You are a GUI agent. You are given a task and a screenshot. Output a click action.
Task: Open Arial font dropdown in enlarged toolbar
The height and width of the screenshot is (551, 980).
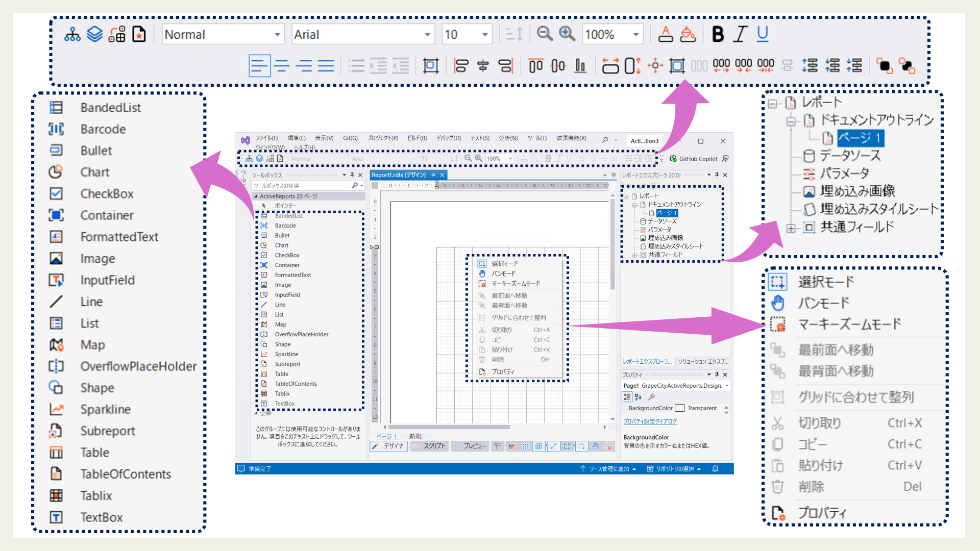tap(427, 35)
